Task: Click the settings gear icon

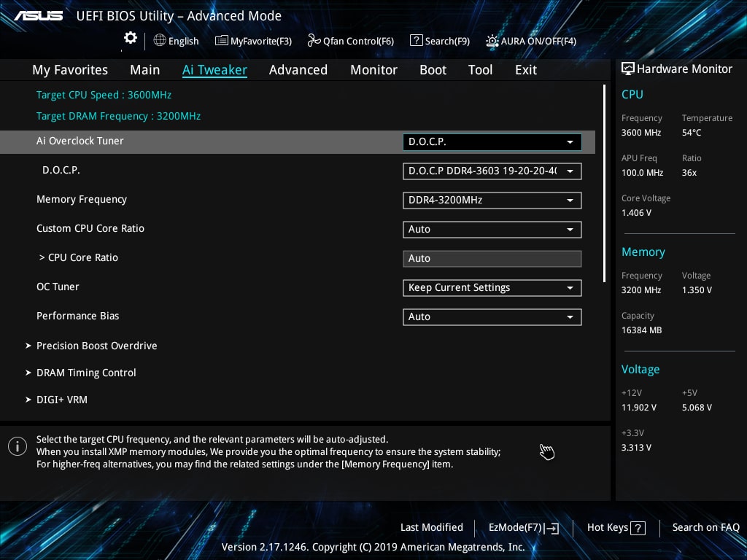Action: pyautogui.click(x=130, y=38)
